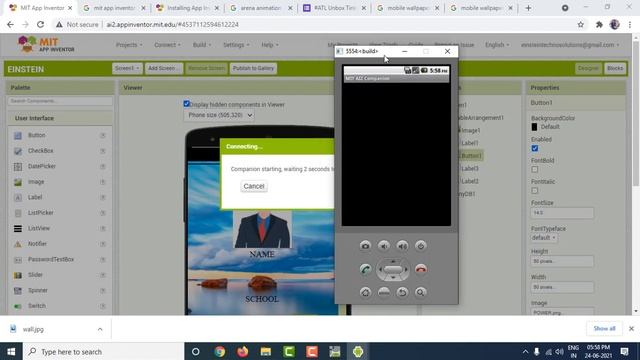Switch to the arena animation tab
This screenshot has height=360, width=640.
261,8
